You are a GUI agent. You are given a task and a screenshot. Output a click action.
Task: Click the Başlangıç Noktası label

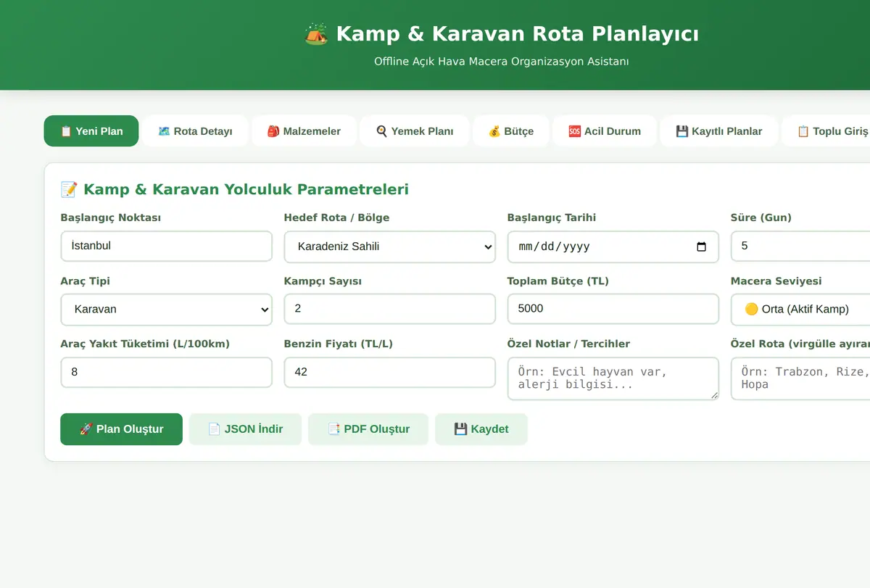(111, 218)
